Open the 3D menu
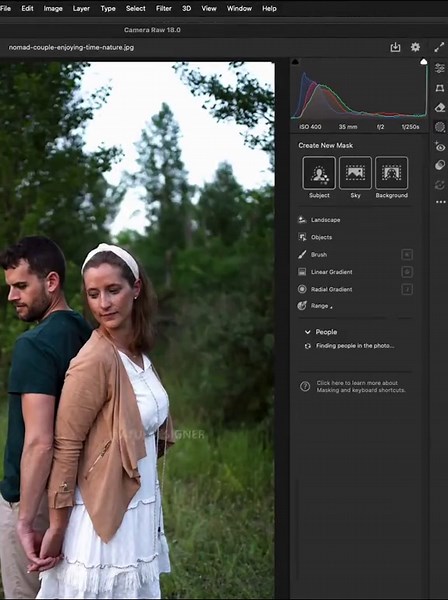 tap(186, 8)
